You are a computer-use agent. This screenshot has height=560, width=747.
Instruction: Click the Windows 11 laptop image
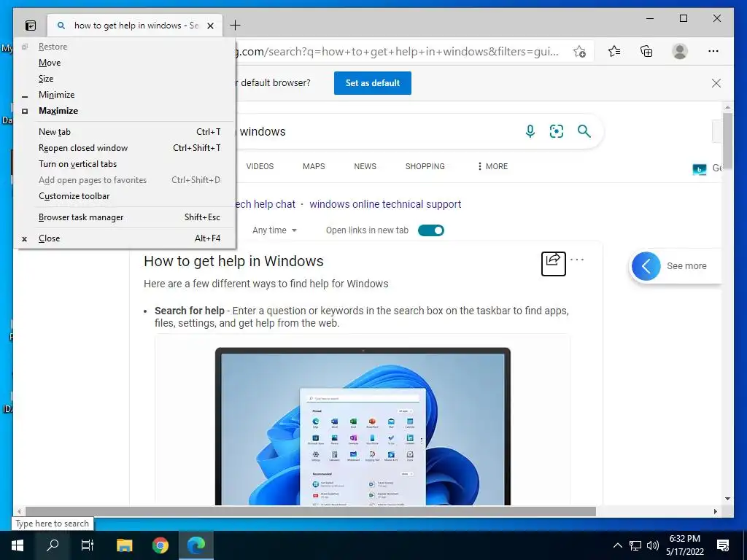(x=363, y=426)
